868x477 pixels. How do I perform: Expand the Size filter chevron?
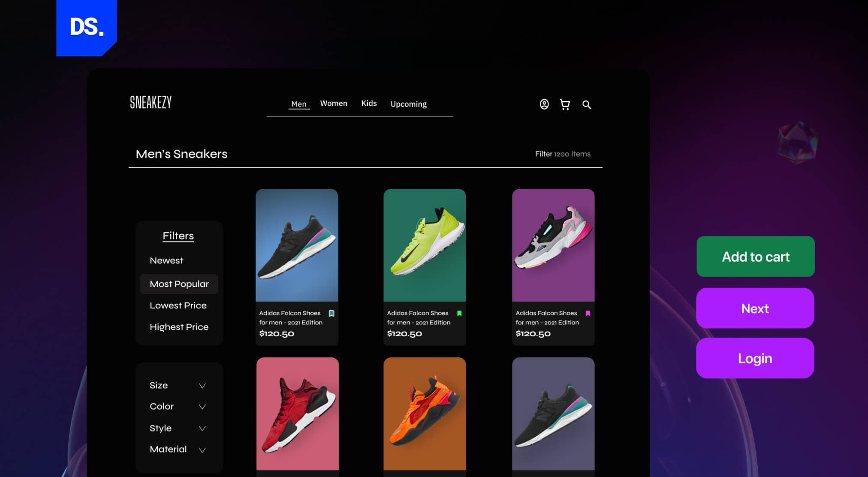pos(202,386)
